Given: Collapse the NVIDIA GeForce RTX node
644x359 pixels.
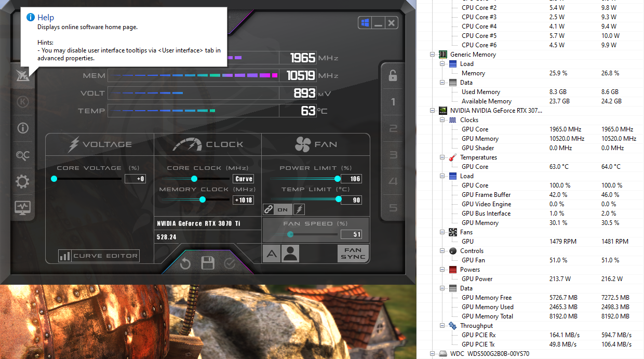Looking at the screenshot, I should pyautogui.click(x=433, y=111).
